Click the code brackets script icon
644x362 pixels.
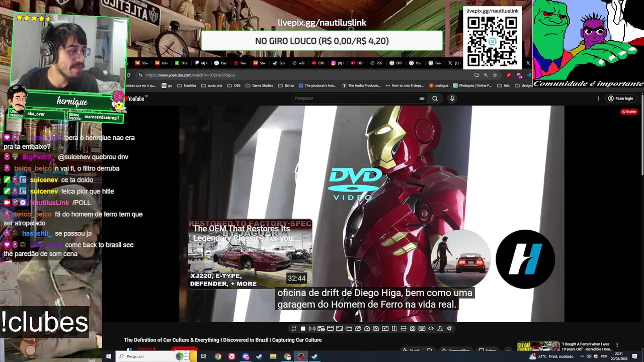point(431,328)
